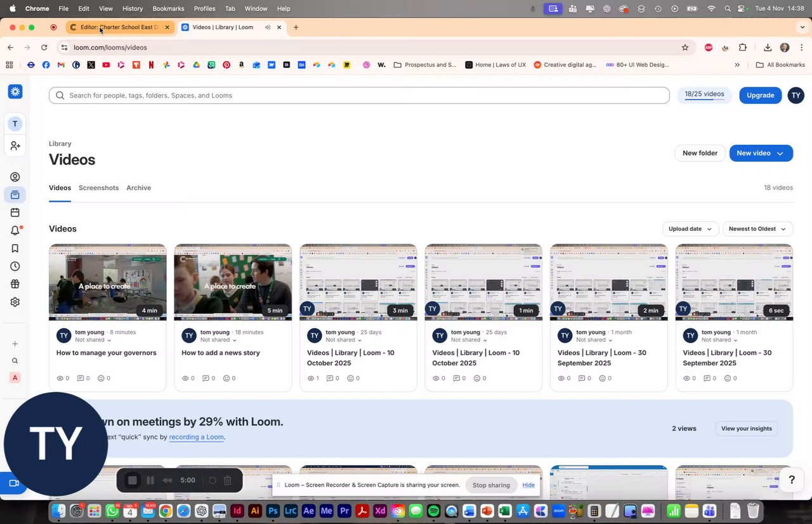Open the New video dropdown

(x=761, y=153)
